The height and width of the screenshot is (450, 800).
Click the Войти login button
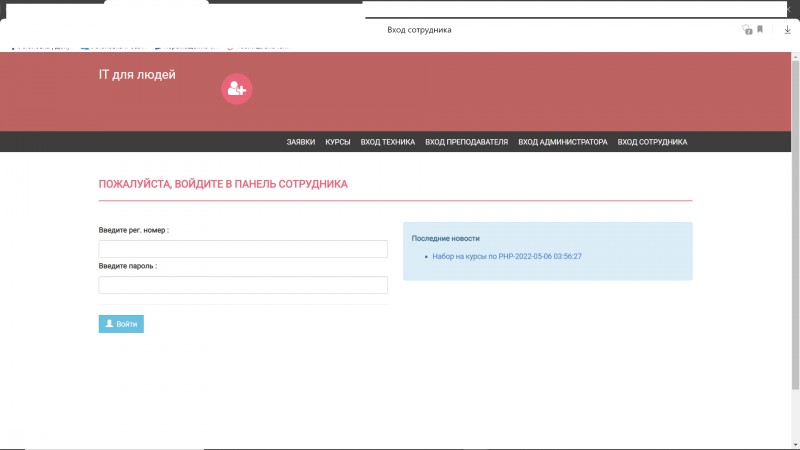[x=121, y=324]
